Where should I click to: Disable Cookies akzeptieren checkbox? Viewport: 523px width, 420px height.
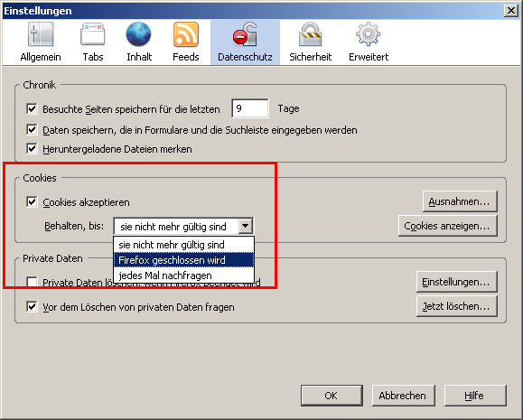(x=32, y=201)
